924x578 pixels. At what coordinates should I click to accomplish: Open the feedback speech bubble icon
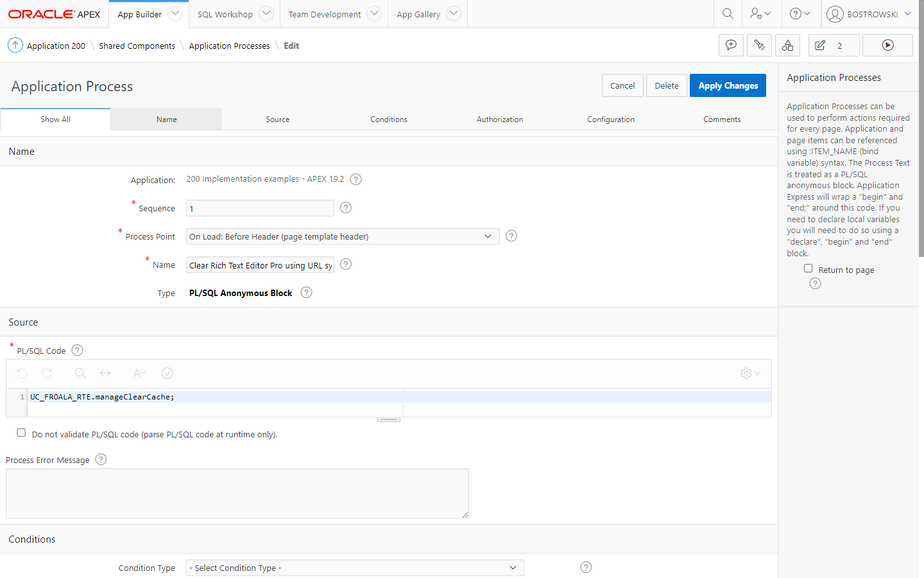(731, 45)
